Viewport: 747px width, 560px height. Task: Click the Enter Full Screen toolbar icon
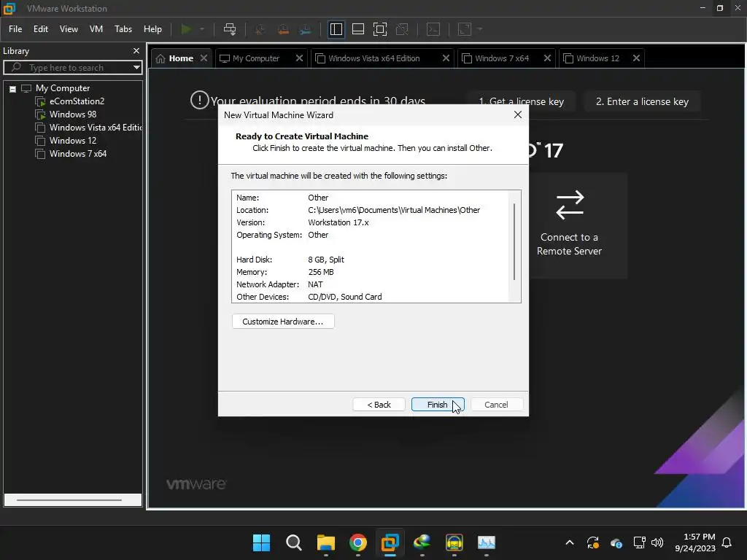379,29
